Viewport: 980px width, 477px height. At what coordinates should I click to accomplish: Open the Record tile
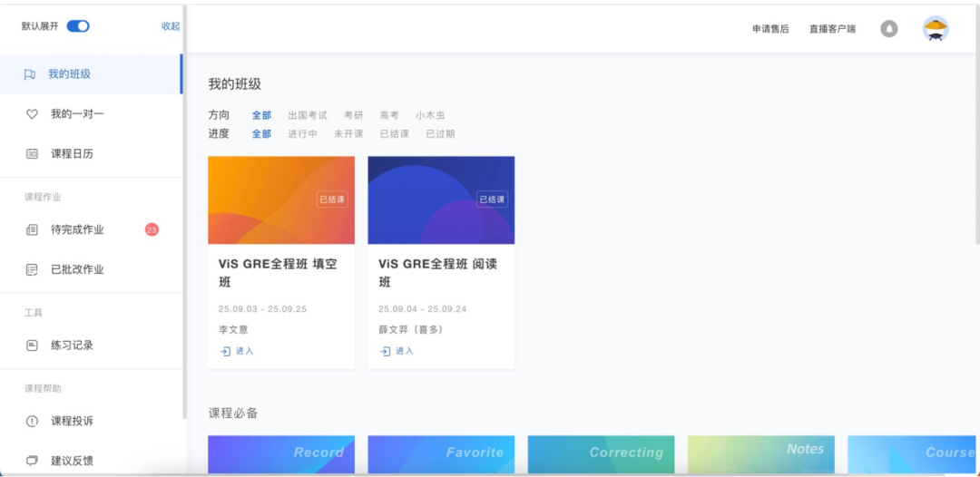point(281,455)
